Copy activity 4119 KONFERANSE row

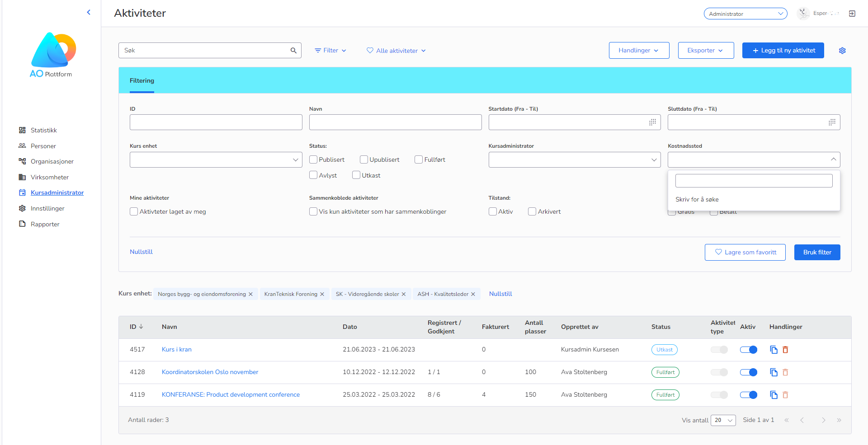(x=774, y=395)
